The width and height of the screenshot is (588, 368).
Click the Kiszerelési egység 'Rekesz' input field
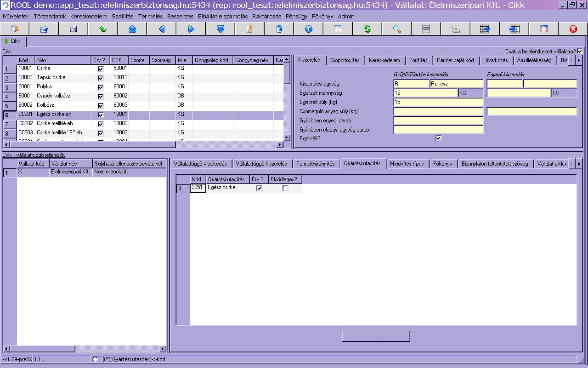pos(456,84)
